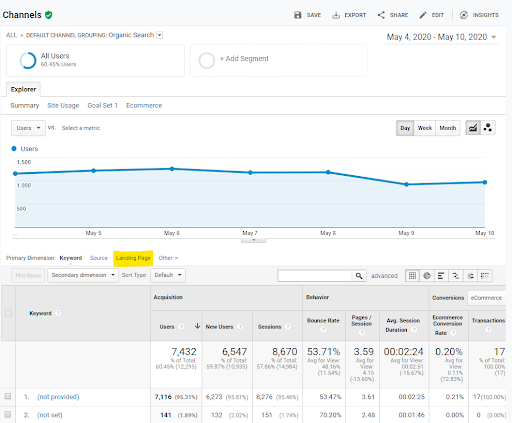Open the (not provided) keyword link
512x423 pixels.
click(58, 397)
